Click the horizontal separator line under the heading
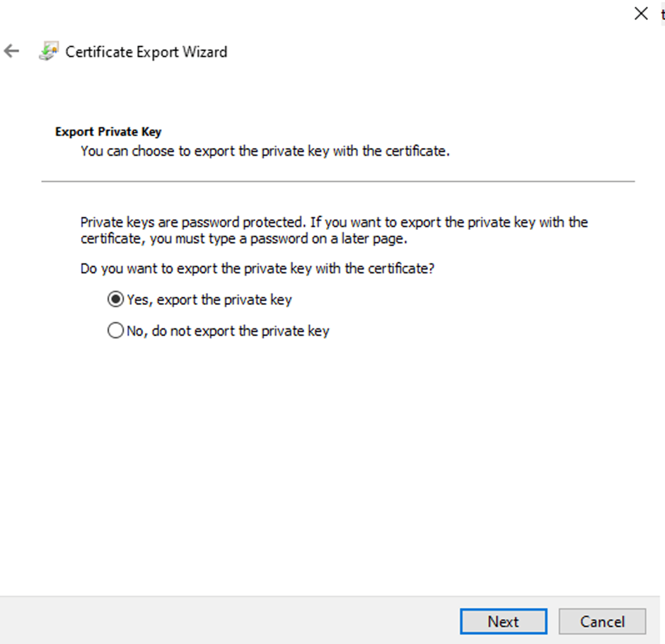Screen dimensions: 665x644 pos(338,181)
